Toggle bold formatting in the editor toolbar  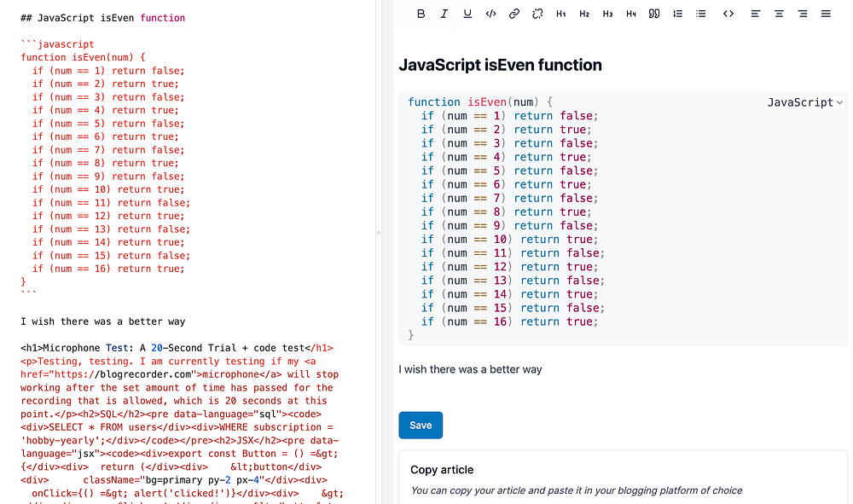pos(421,14)
